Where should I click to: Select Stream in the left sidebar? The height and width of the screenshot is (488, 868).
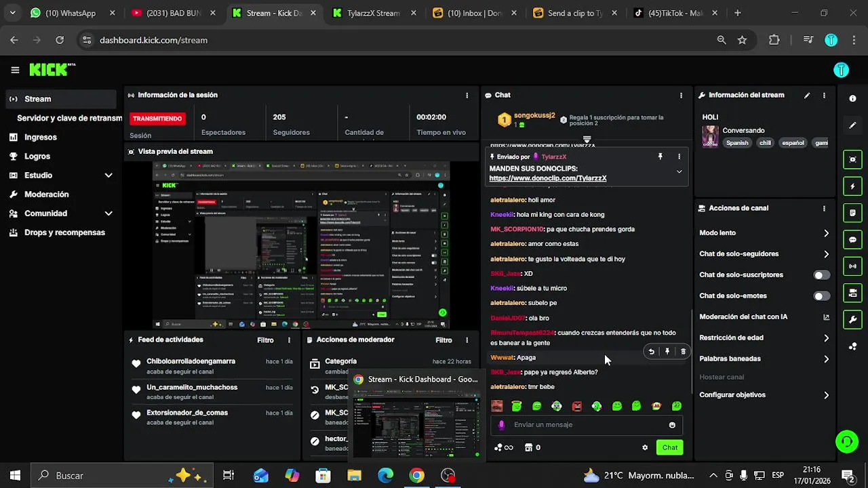coord(61,99)
